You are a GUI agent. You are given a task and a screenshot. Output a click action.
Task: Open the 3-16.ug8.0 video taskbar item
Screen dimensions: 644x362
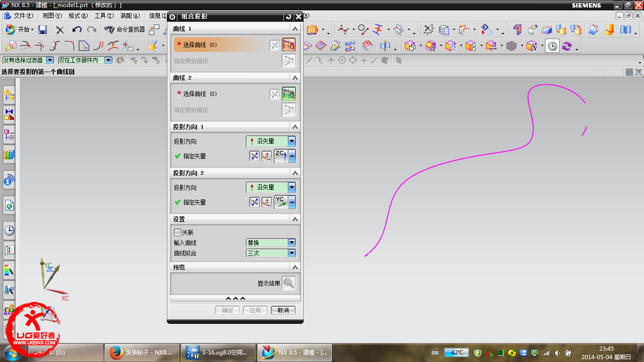pos(218,352)
